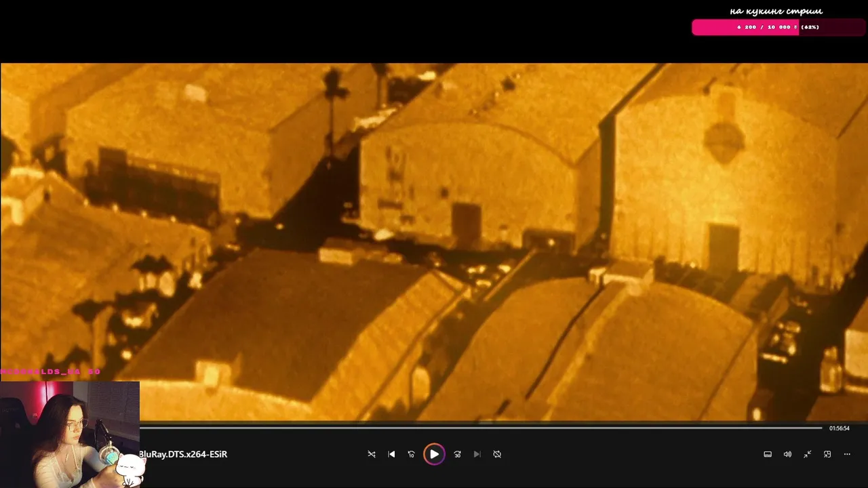The width and height of the screenshot is (868, 488).
Task: Toggle shuffle playback mode
Action: [371, 454]
